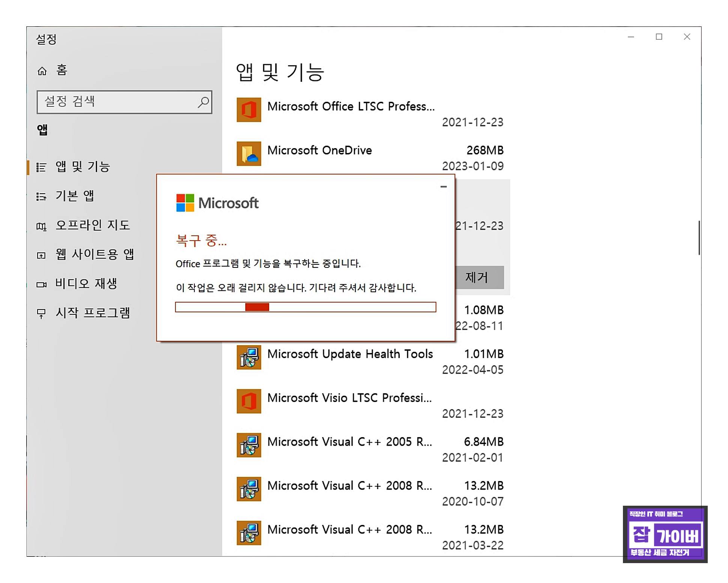This screenshot has width=728, height=583.
Task: Click the repair progress bar
Action: (305, 307)
